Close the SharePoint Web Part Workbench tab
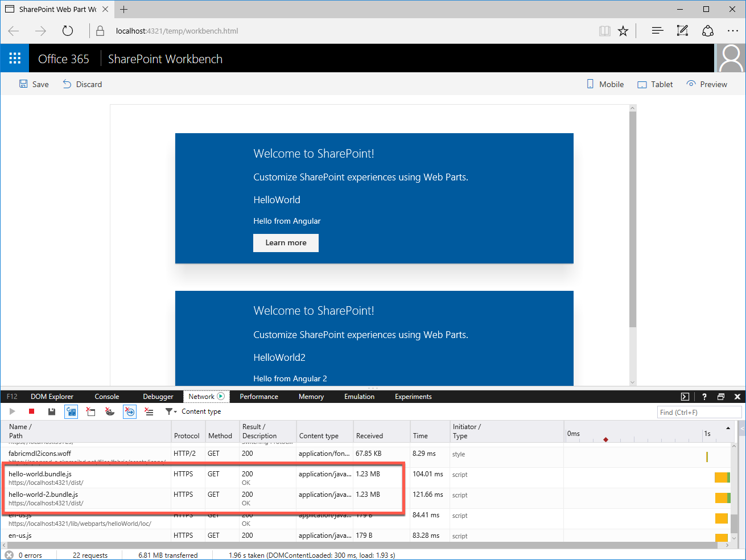The width and height of the screenshot is (746, 560). coord(105,9)
